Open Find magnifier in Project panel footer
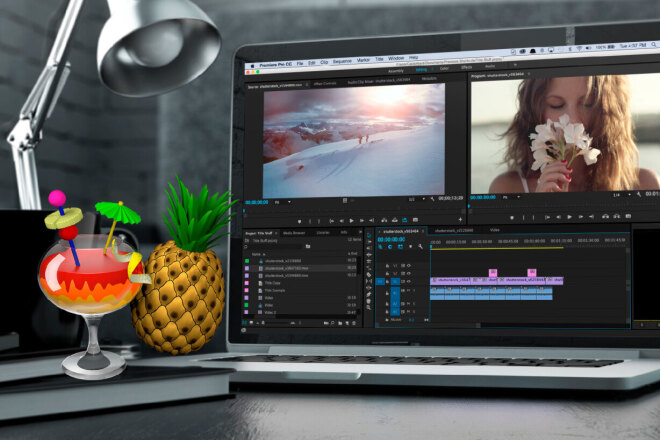This screenshot has width=660, height=440. (333, 323)
